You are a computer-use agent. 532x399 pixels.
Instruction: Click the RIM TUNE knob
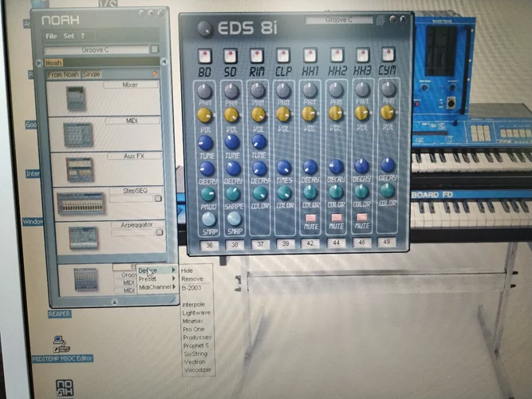(258, 141)
